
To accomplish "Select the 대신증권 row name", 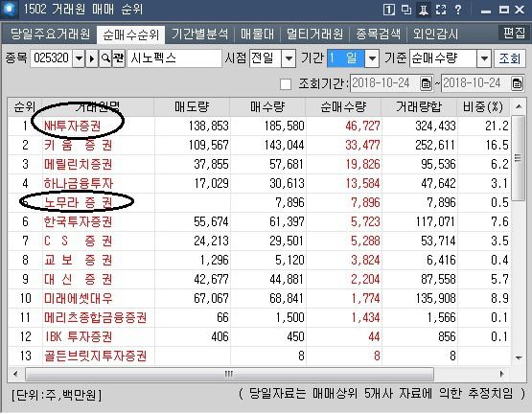I will click(78, 279).
